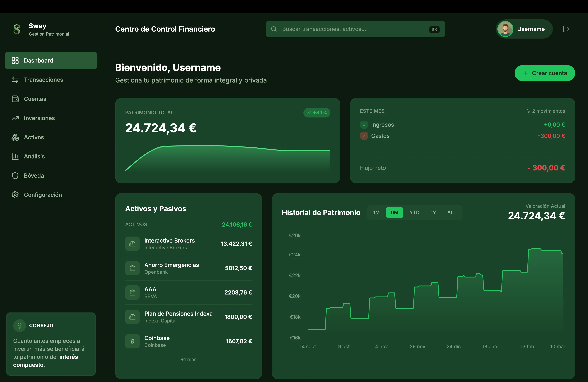Open the Username profile menu

click(524, 29)
